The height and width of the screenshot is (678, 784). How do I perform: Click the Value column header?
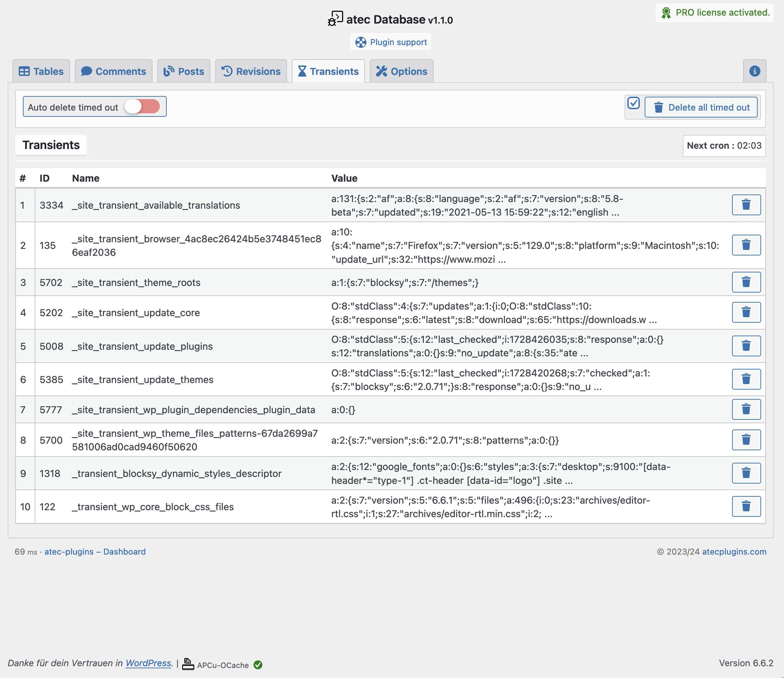pyautogui.click(x=344, y=178)
